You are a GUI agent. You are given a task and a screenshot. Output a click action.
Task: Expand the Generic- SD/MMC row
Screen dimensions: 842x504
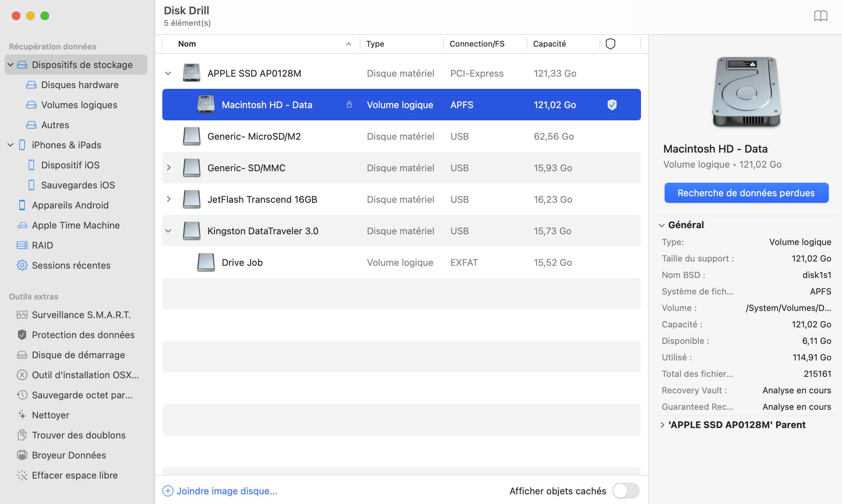[x=168, y=168]
